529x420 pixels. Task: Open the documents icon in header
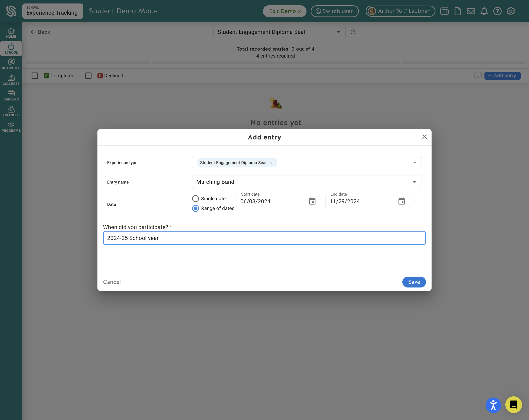tap(458, 11)
